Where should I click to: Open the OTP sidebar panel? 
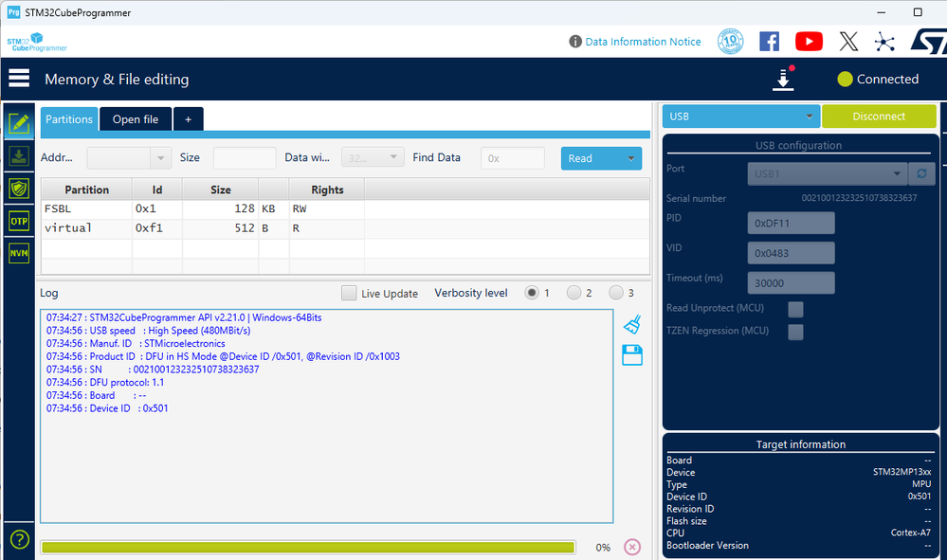coord(19,222)
